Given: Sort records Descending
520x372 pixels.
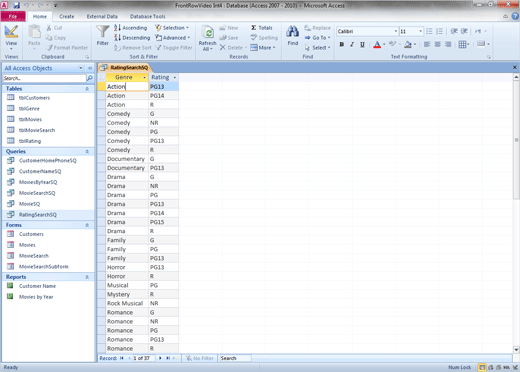Looking at the screenshot, I should coord(132,38).
